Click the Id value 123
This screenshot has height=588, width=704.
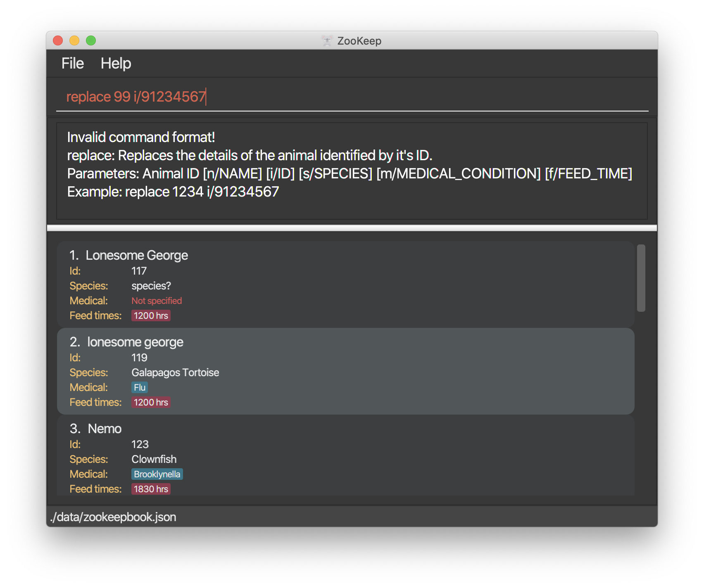coord(140,444)
